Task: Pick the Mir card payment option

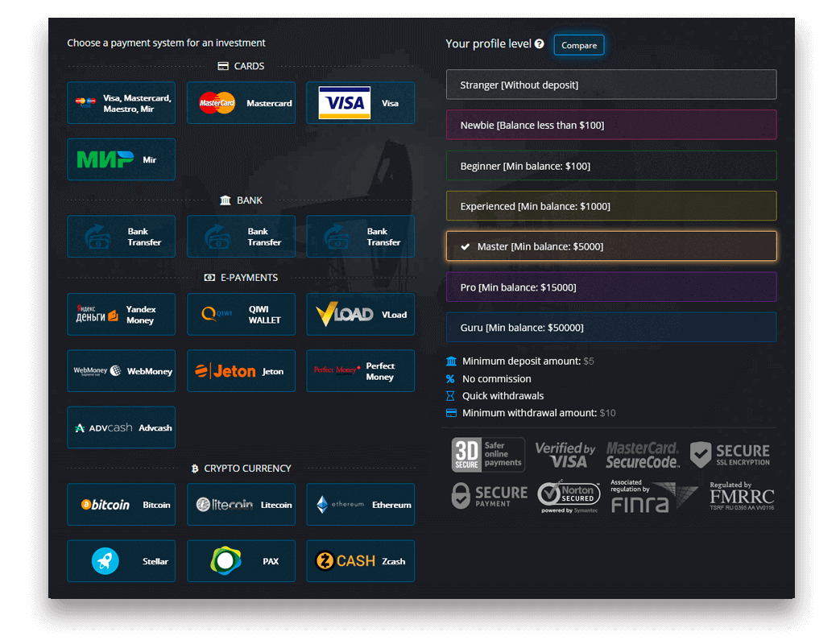Action: [x=121, y=159]
